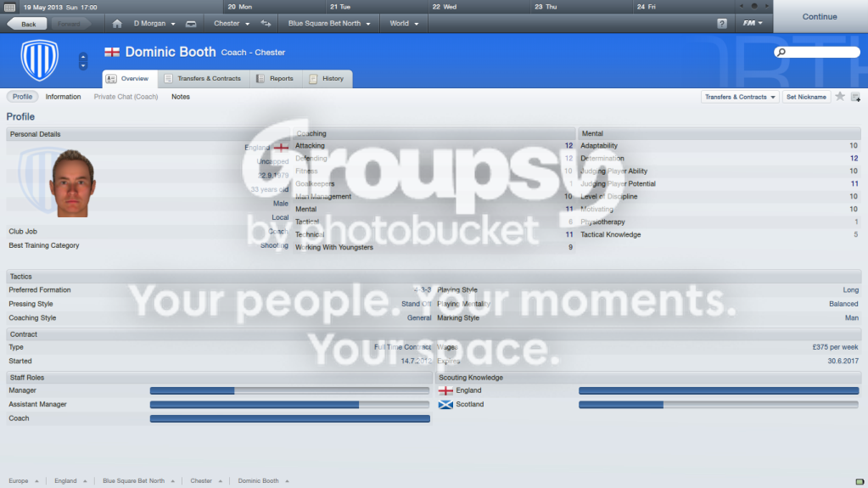This screenshot has height=488, width=868.
Task: Switch to the Transfers & Contracts tab
Action: [x=203, y=79]
